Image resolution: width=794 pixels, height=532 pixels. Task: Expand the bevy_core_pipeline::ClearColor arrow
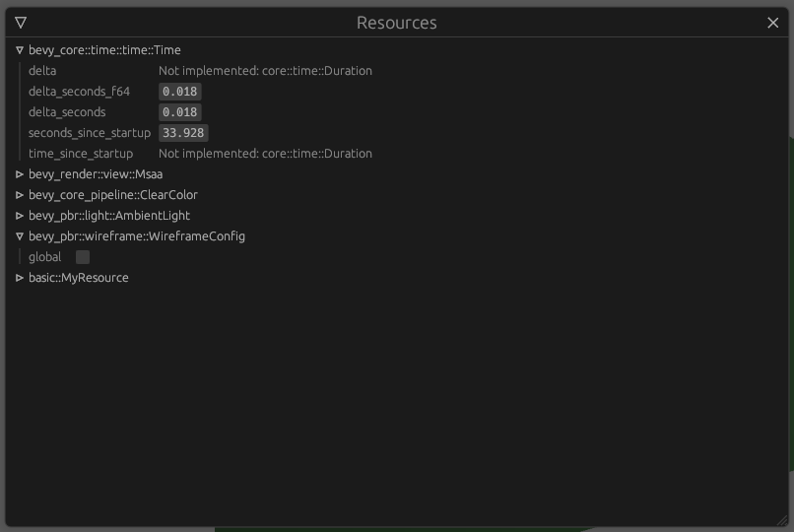[x=20, y=195]
